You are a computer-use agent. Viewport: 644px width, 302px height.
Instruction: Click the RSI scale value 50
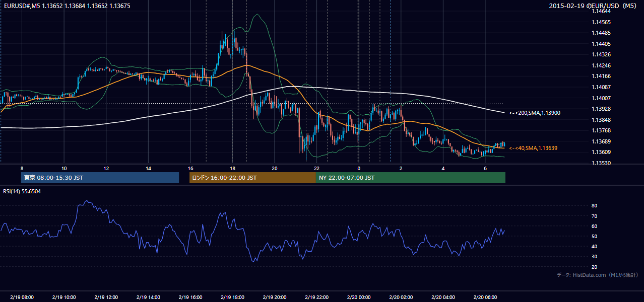[x=595, y=236]
